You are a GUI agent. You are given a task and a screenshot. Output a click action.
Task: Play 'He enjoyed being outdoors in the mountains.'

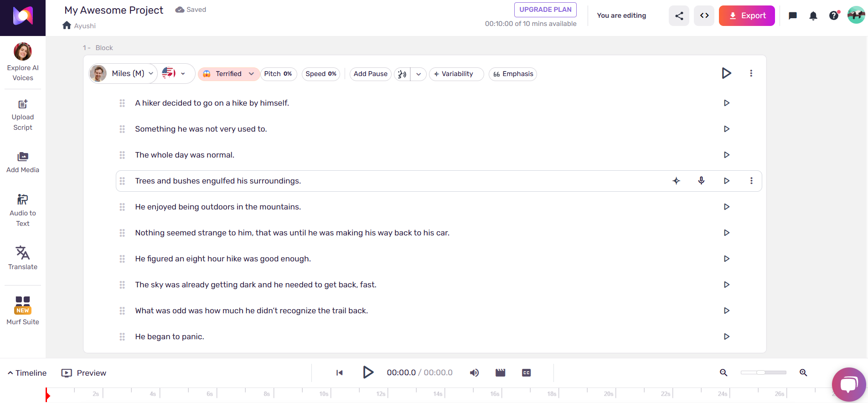tap(727, 207)
